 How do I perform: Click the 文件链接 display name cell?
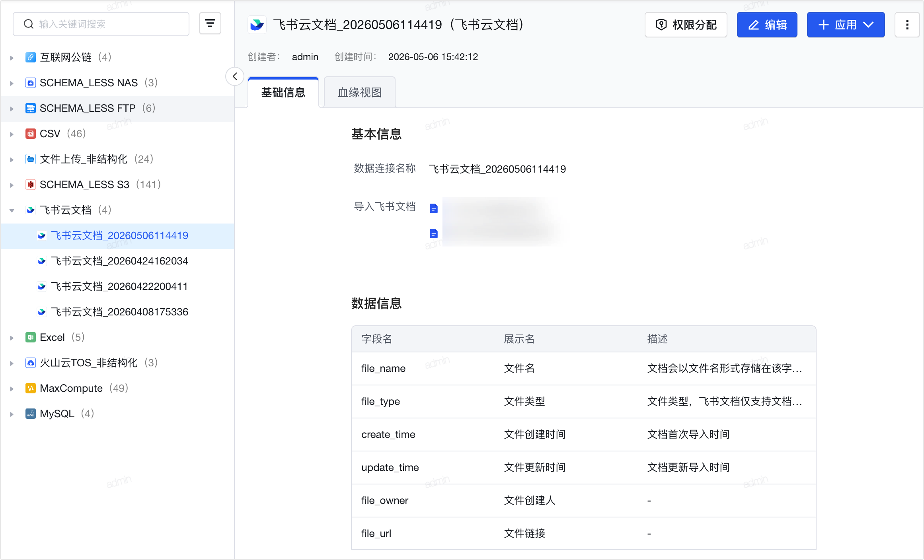pyautogui.click(x=524, y=533)
